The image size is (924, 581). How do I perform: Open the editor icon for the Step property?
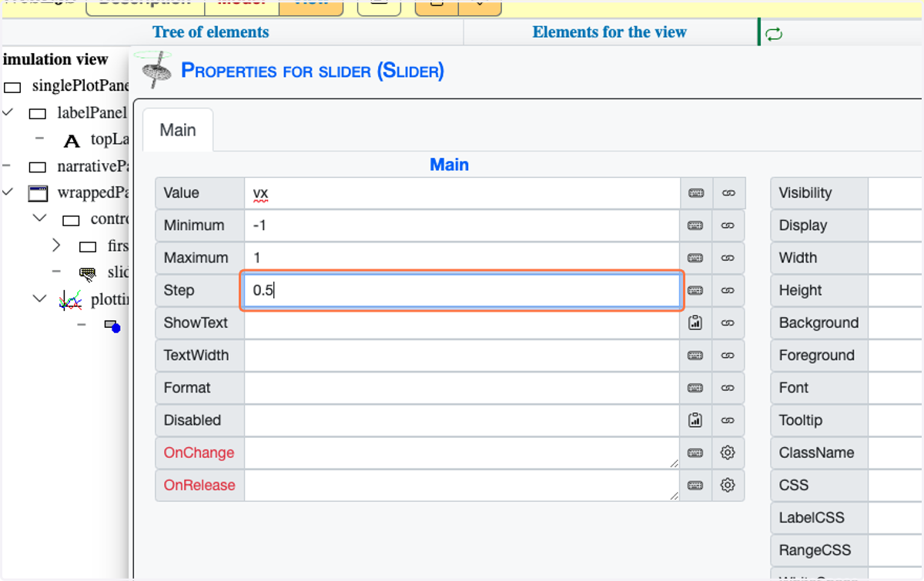(x=696, y=290)
